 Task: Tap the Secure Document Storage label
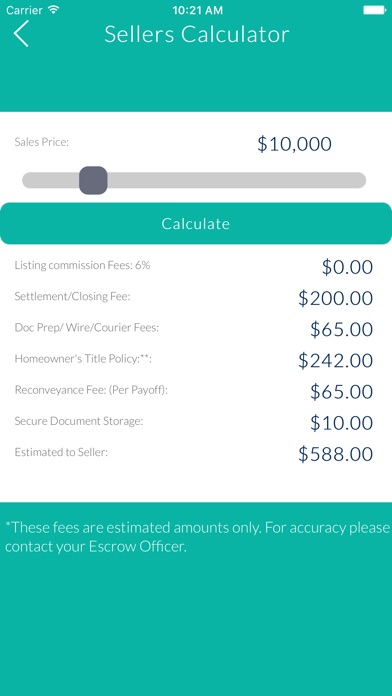coord(79,421)
